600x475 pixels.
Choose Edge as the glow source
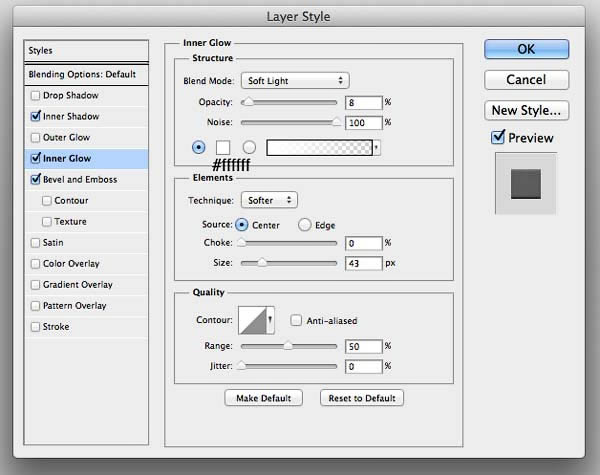[305, 225]
